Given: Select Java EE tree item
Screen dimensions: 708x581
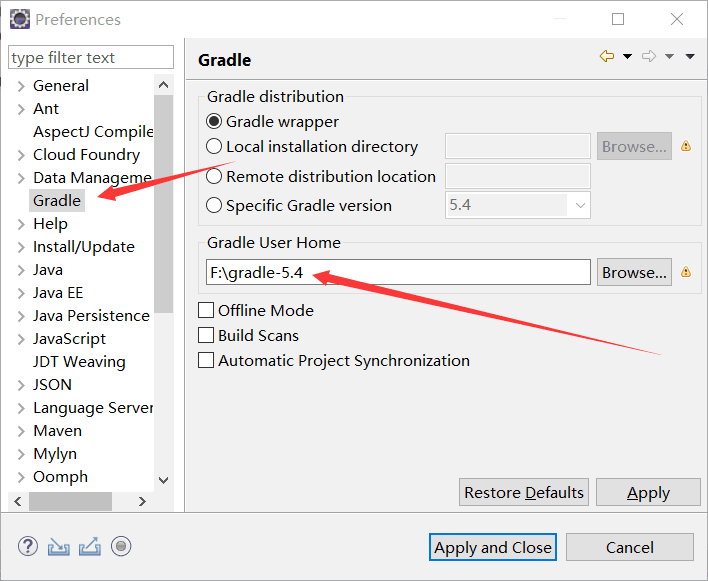Looking at the screenshot, I should click(58, 293).
